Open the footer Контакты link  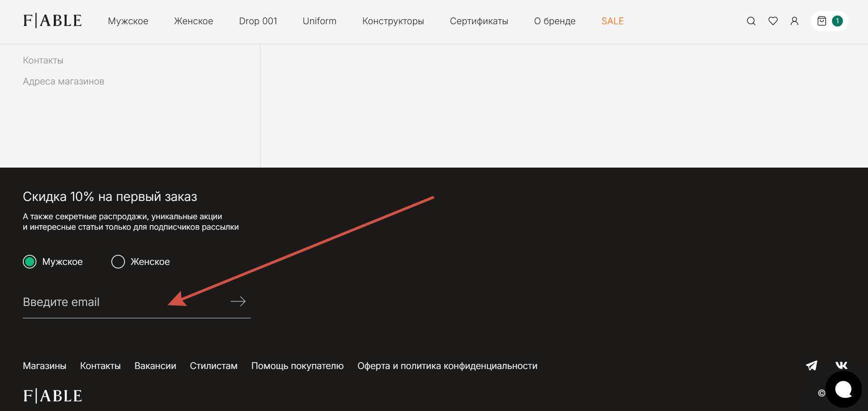100,366
